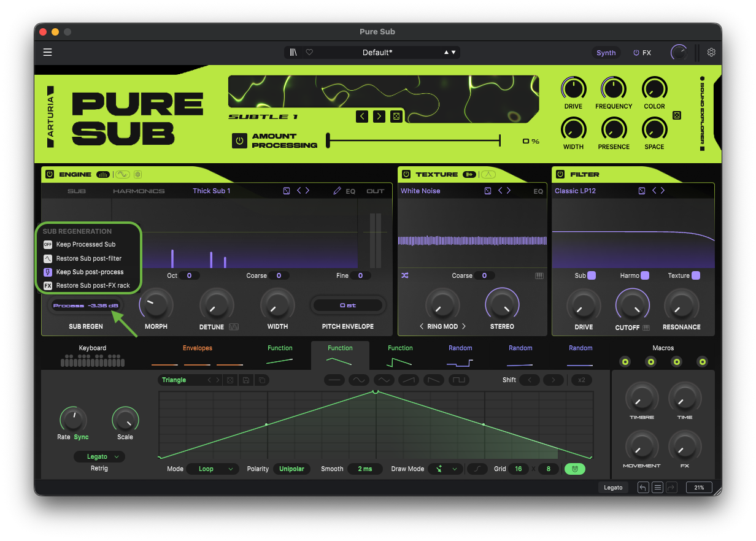The image size is (756, 541).
Task: Click the wave mode icon in the Engine header
Action: pos(123,174)
